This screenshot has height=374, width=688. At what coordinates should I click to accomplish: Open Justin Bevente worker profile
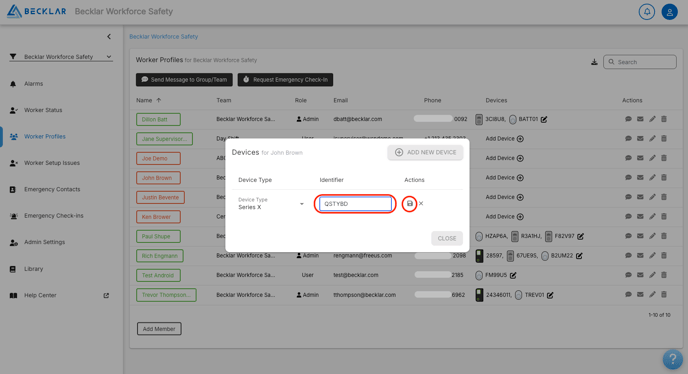coord(160,198)
